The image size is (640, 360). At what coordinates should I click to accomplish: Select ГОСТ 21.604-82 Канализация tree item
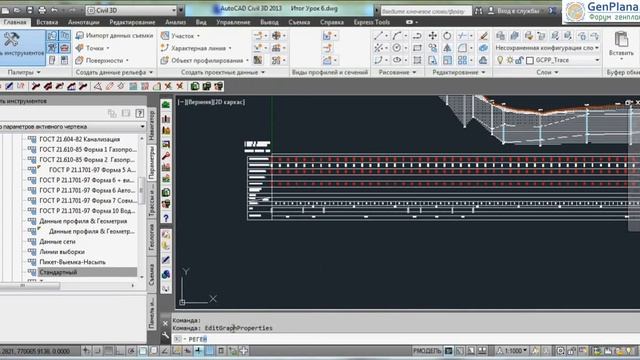click(80, 139)
